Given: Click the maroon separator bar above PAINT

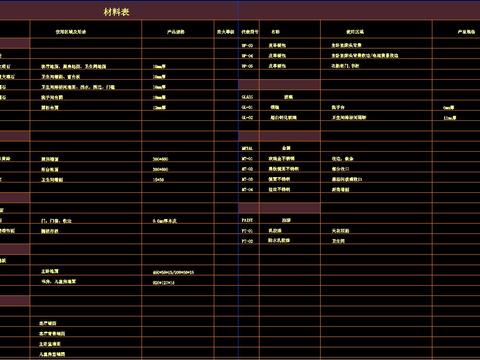Looking at the screenshot, I should (280, 208).
